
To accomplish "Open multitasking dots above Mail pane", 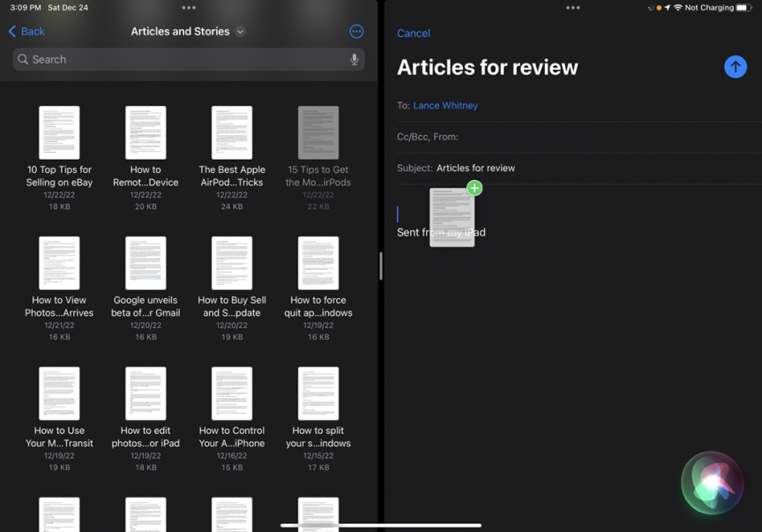I will (572, 8).
